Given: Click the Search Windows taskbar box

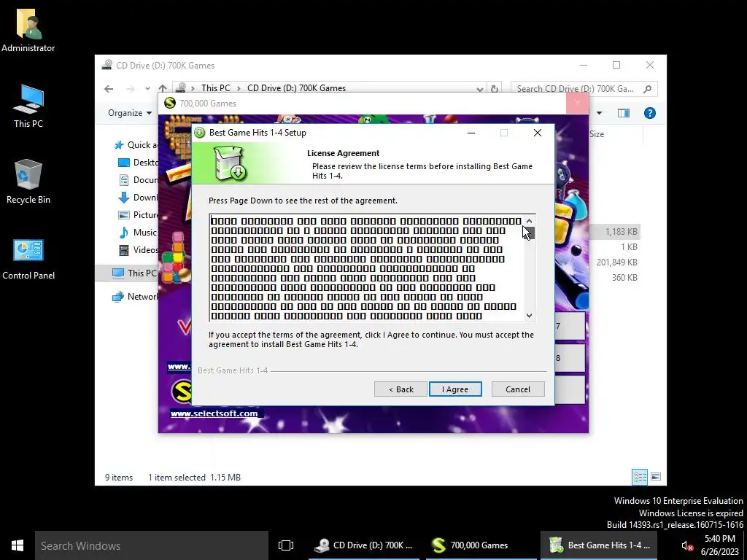Looking at the screenshot, I should 152,545.
